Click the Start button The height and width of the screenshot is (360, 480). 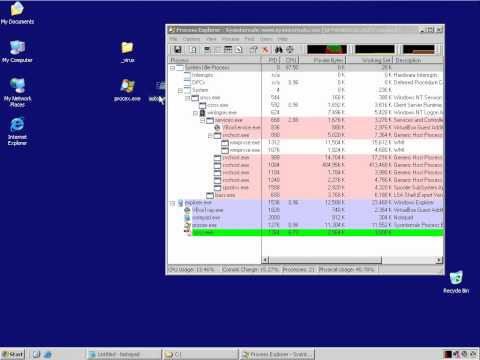(x=13, y=354)
